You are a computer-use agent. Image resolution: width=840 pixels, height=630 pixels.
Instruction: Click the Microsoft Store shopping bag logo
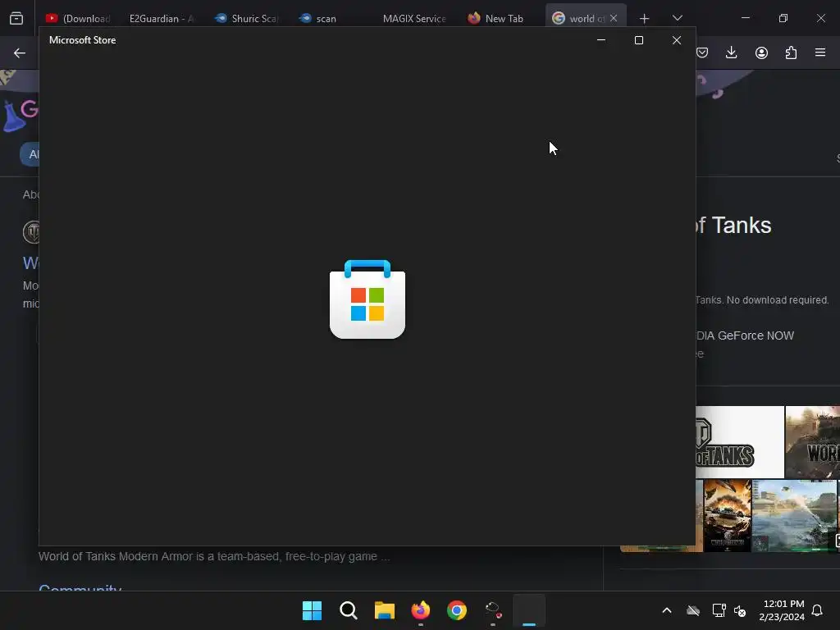[367, 299]
